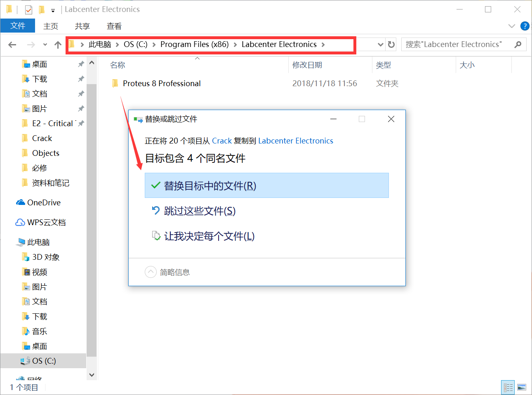The height and width of the screenshot is (395, 532).
Task: Click Labcenter Electronics link in dialog
Action: point(296,141)
